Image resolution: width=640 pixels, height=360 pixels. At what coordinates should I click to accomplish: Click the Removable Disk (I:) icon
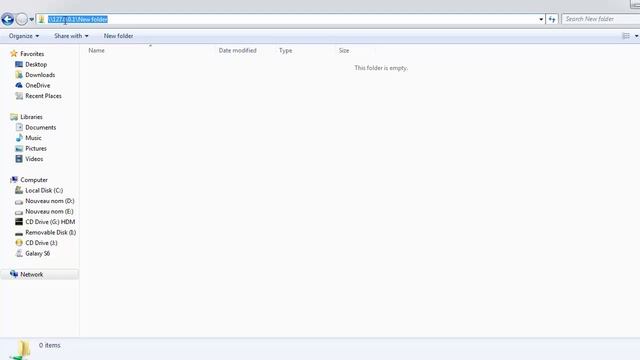tap(19, 234)
